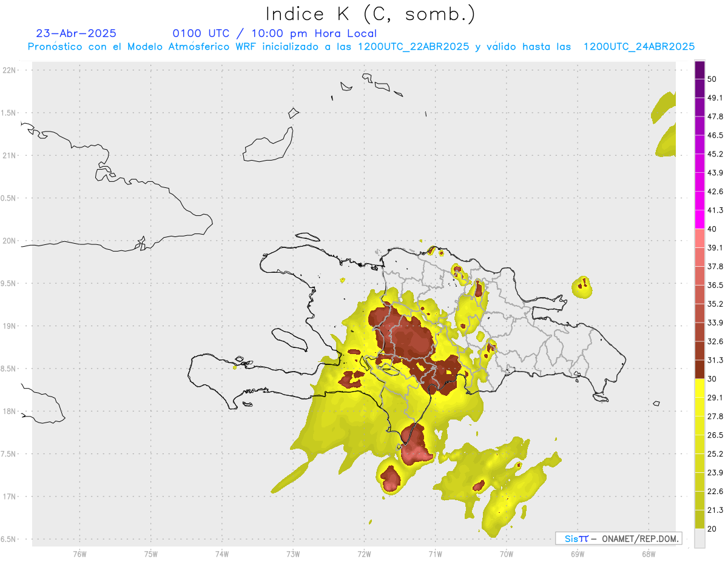Screen dimensions: 728x562
Task: Click the latitude label '18N'
Action: tap(8, 412)
